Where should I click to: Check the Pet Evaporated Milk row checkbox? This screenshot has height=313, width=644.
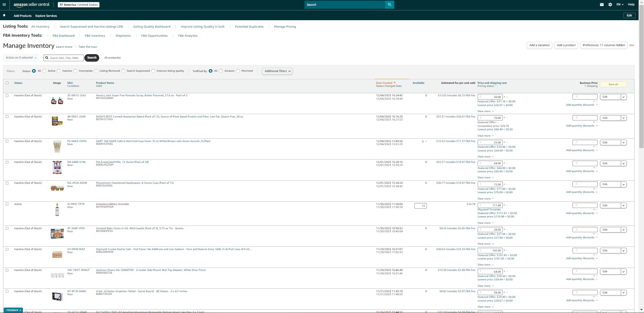pyautogui.click(x=7, y=162)
